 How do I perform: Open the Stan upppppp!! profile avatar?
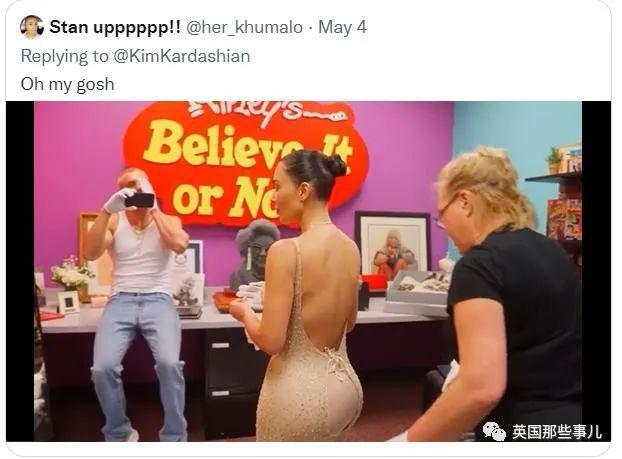pyautogui.click(x=32, y=27)
